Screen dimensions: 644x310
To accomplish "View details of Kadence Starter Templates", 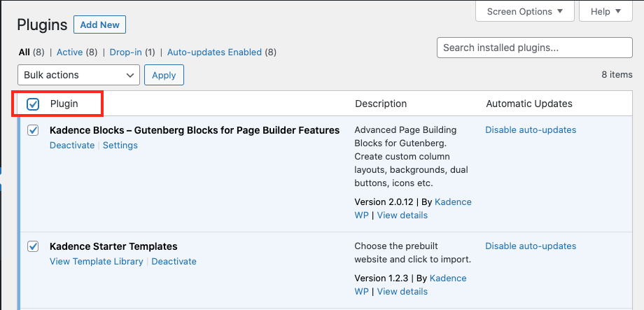I will point(402,292).
